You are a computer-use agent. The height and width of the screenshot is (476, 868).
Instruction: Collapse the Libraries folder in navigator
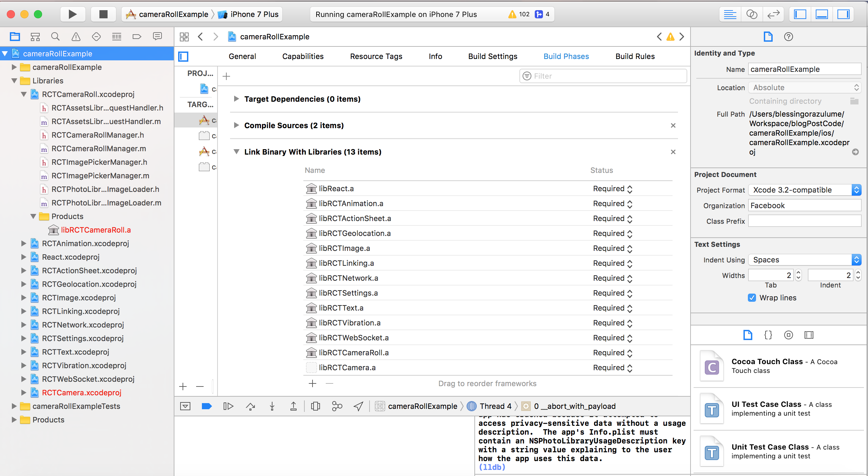(14, 81)
